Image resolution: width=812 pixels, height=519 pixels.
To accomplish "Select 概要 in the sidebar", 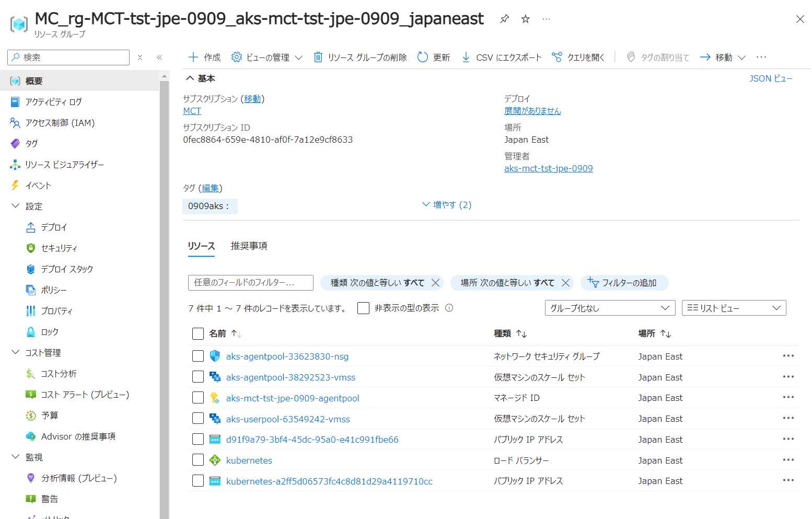I will (x=80, y=81).
